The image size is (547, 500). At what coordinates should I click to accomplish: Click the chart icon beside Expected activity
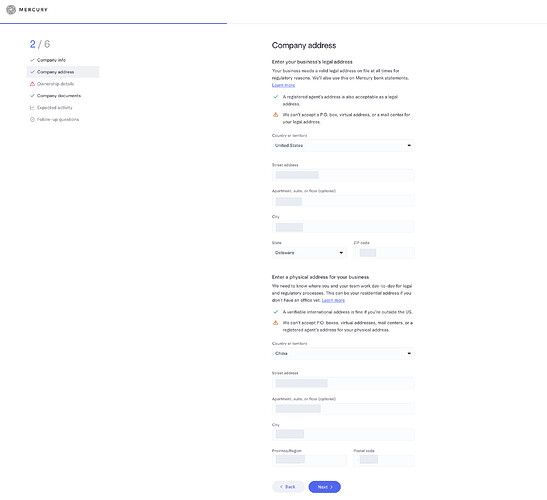[x=32, y=107]
